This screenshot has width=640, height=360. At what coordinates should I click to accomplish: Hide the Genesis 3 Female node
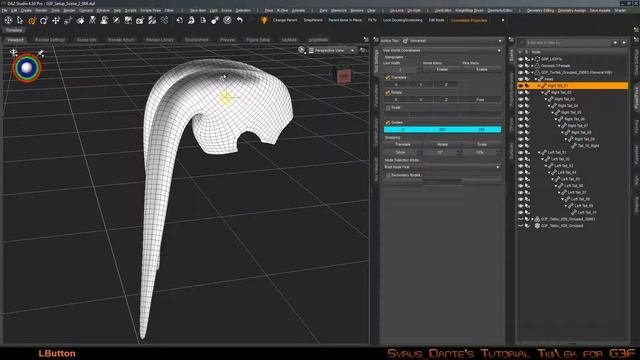click(520, 66)
